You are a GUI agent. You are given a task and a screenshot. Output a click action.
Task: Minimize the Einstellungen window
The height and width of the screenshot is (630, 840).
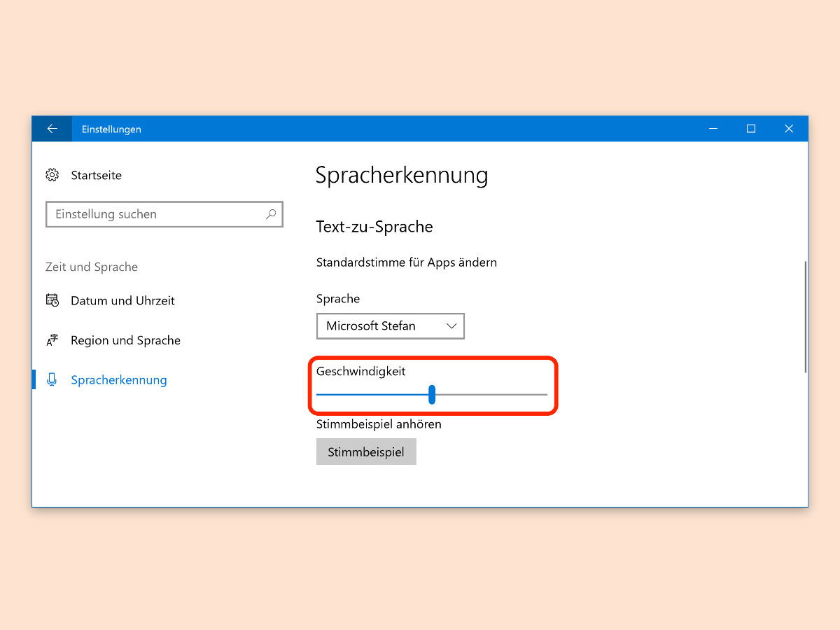click(x=713, y=129)
